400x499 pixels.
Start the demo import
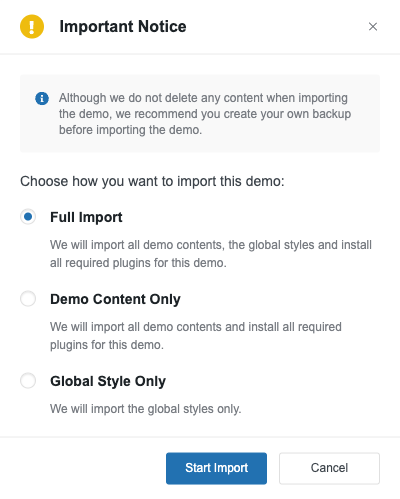coord(216,468)
